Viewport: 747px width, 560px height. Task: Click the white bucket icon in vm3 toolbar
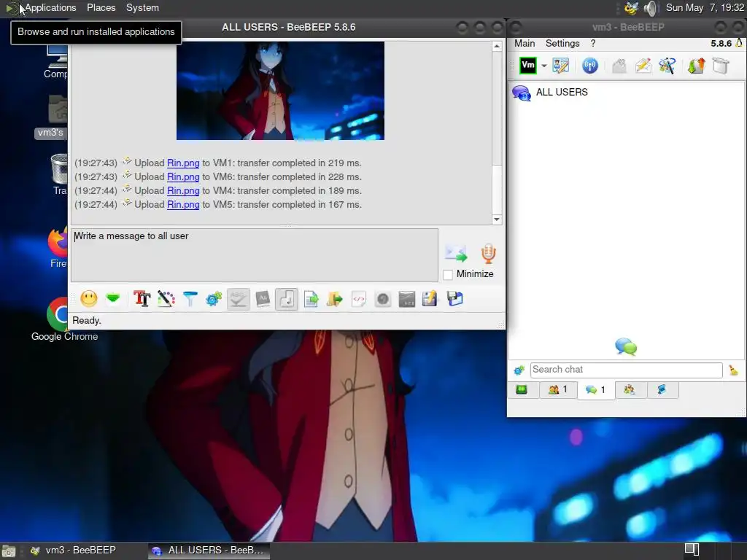click(721, 65)
